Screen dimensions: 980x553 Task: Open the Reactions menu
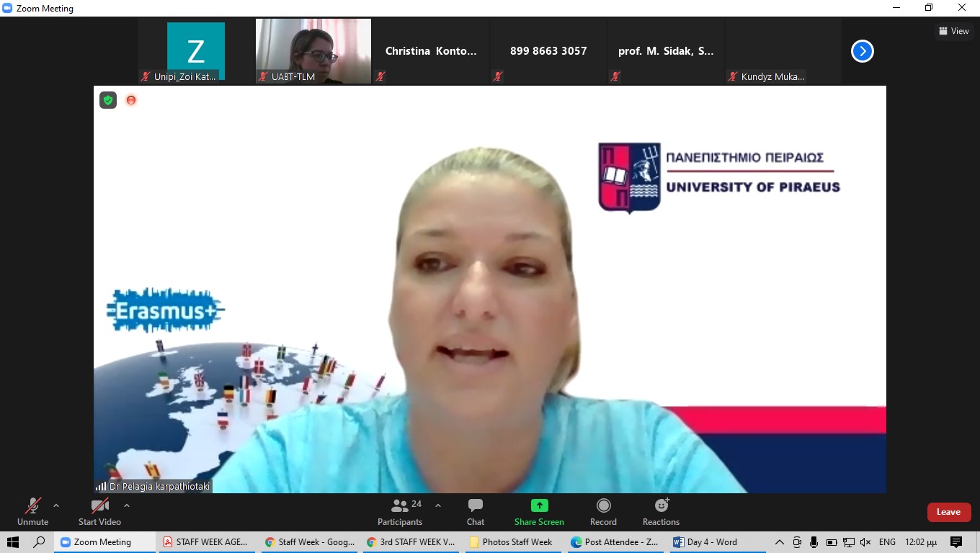tap(661, 512)
